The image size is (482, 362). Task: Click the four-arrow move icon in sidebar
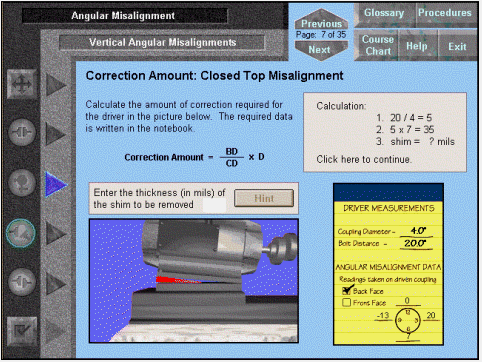(x=22, y=84)
